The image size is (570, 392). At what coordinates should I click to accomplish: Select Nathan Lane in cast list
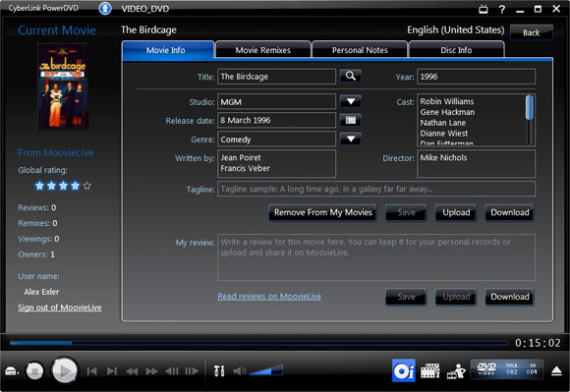pos(443,123)
